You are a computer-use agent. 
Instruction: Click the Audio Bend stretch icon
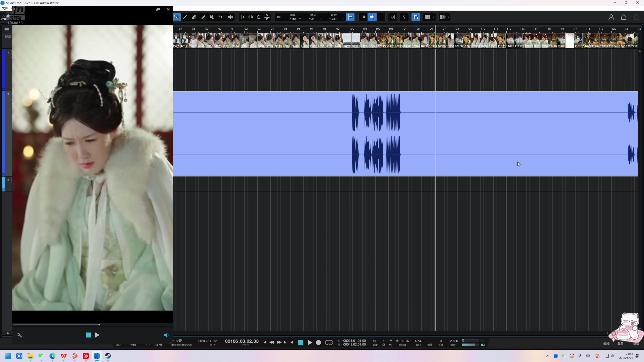click(x=251, y=17)
